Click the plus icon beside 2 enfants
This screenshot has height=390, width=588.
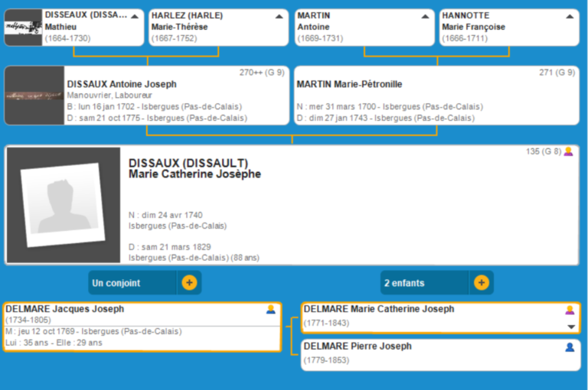coord(481,283)
